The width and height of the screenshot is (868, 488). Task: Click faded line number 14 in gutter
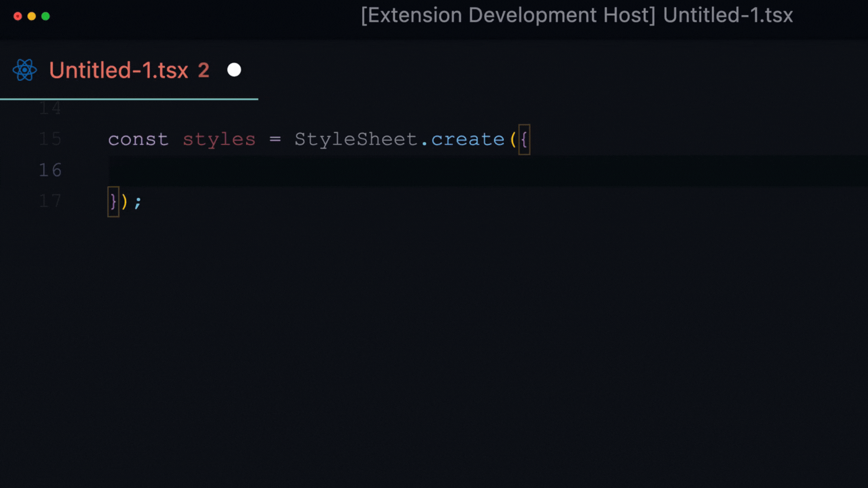(x=50, y=108)
